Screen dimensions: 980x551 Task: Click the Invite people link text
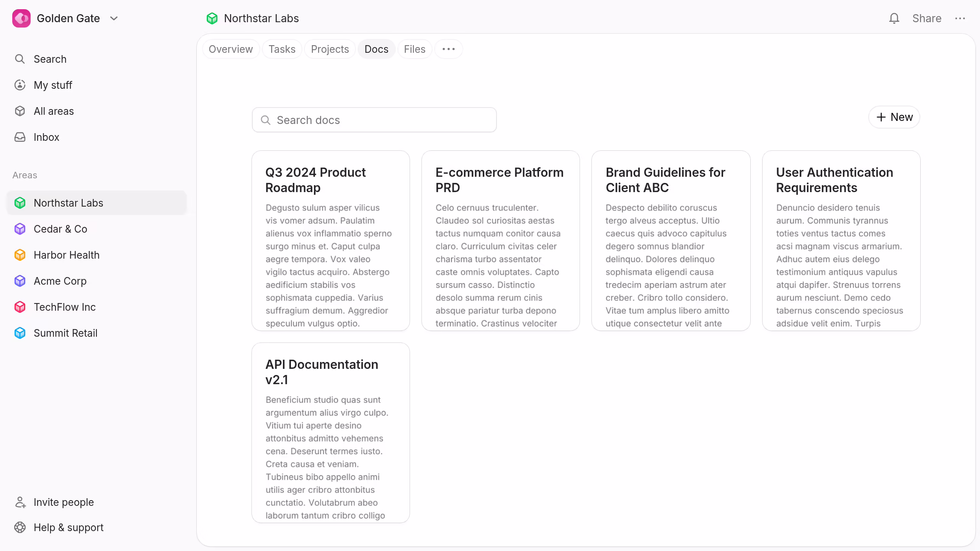pyautogui.click(x=64, y=502)
